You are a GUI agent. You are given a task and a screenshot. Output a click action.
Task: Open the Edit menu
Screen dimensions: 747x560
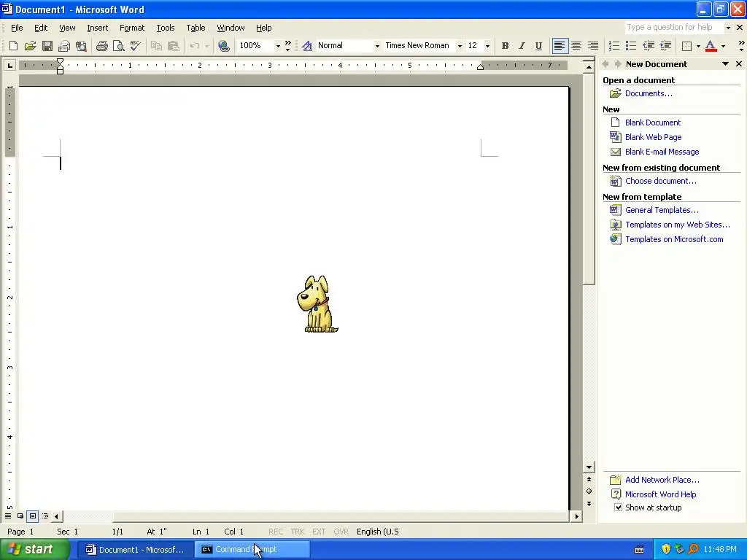tap(41, 28)
